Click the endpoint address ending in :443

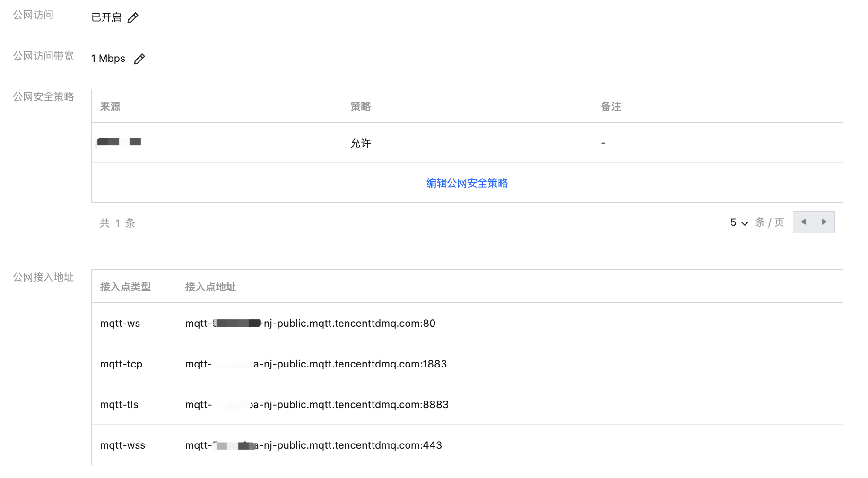point(313,445)
